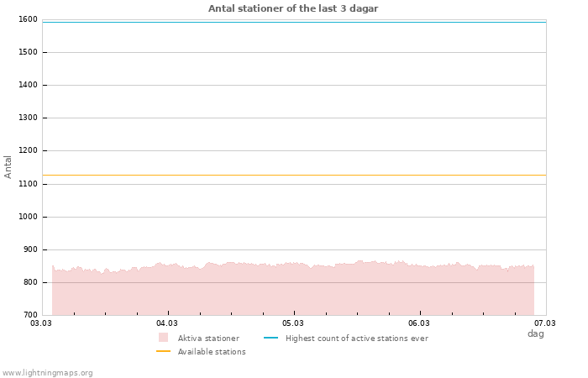Click the 1100 value on the y-axis

pos(28,184)
